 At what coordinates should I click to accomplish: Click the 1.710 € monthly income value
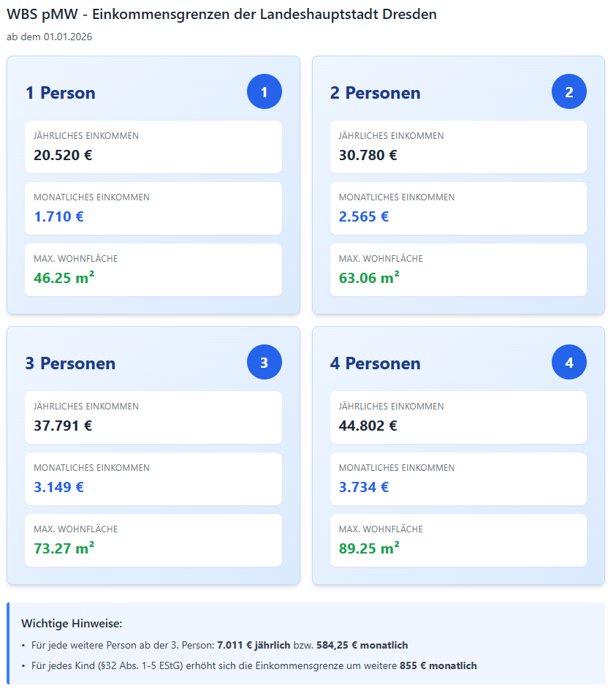[58, 216]
